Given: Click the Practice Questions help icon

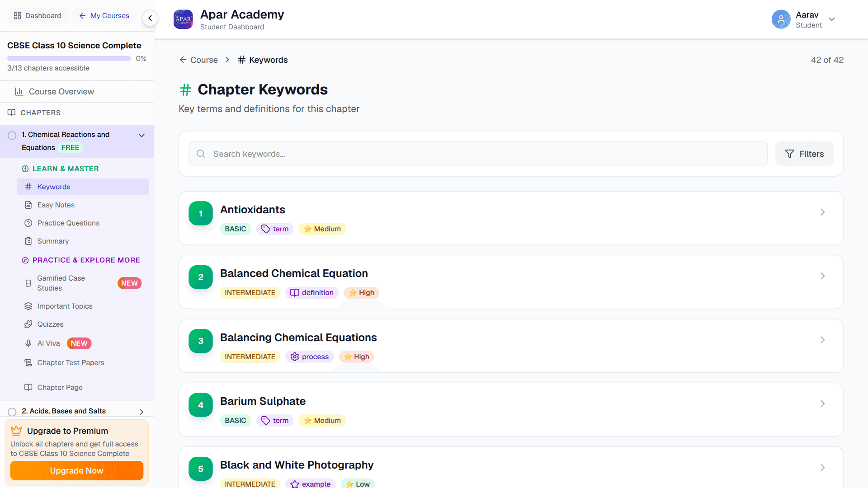Looking at the screenshot, I should [28, 223].
